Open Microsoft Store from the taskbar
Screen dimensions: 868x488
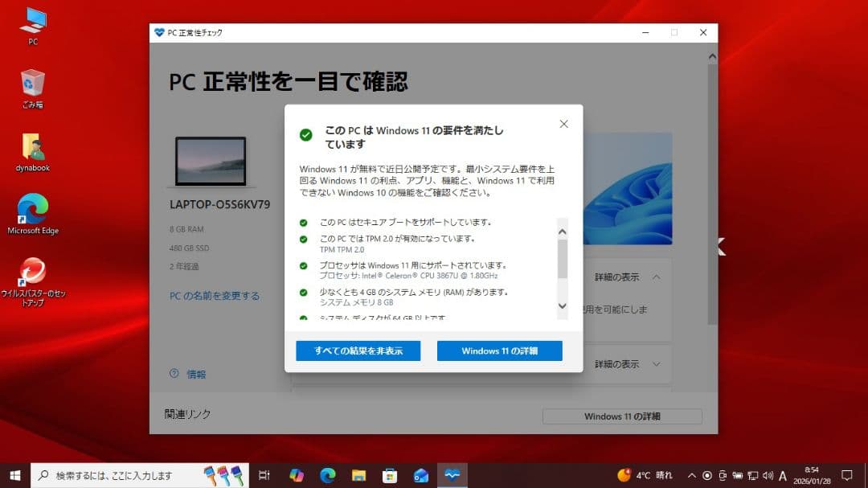pyautogui.click(x=390, y=477)
